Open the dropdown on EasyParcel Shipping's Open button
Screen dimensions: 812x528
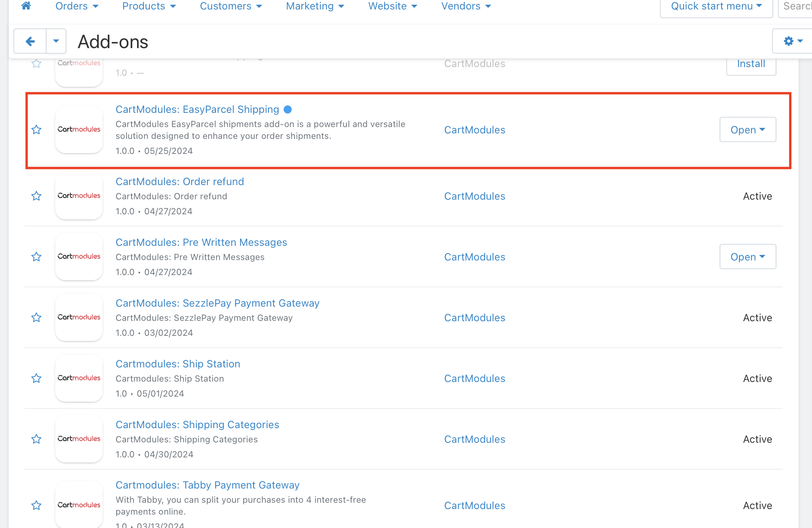coord(763,129)
